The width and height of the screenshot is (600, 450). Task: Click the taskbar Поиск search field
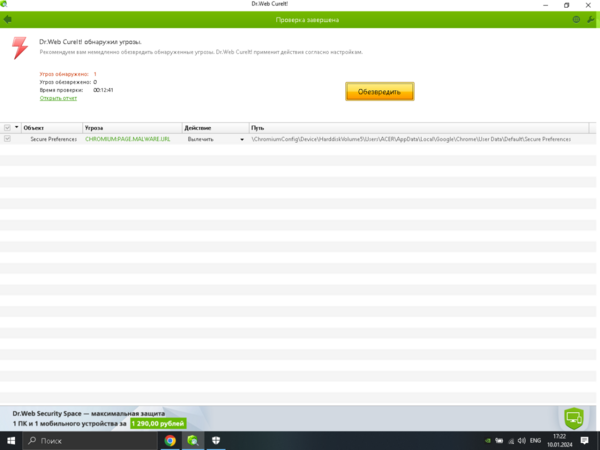(90, 441)
